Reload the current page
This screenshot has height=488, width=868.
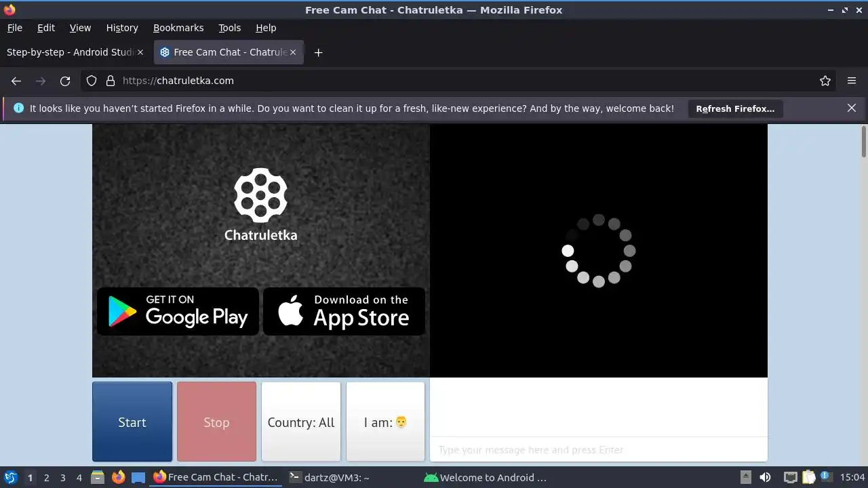(x=65, y=81)
